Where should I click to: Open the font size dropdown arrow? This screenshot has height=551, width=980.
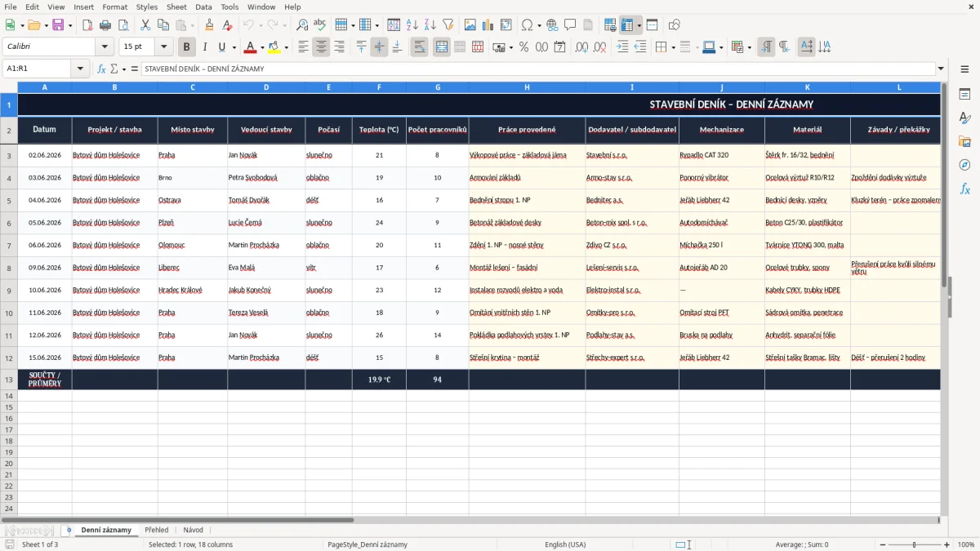(x=163, y=47)
